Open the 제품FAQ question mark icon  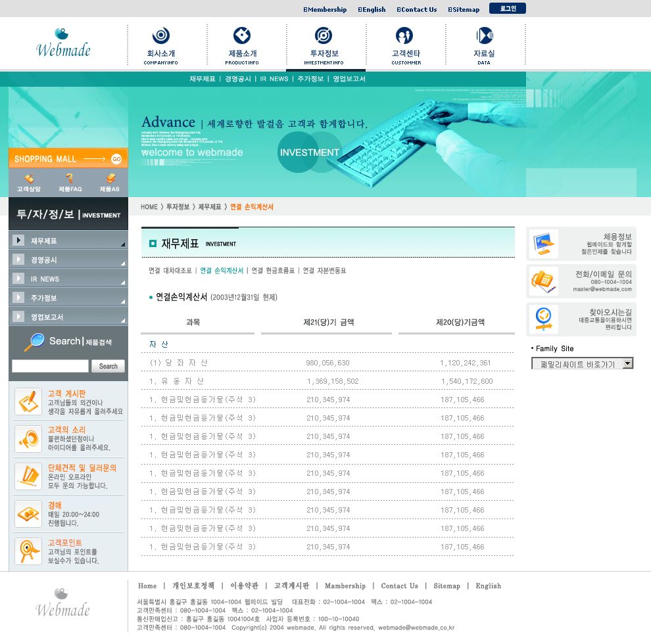pos(70,179)
